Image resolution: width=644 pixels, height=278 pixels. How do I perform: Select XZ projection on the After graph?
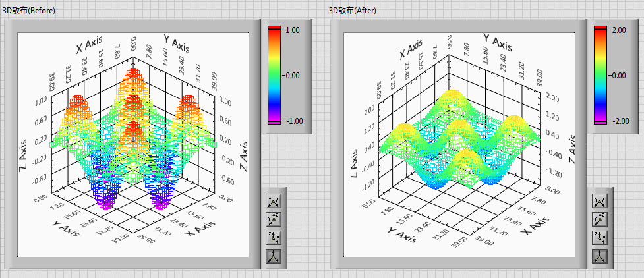click(x=599, y=220)
